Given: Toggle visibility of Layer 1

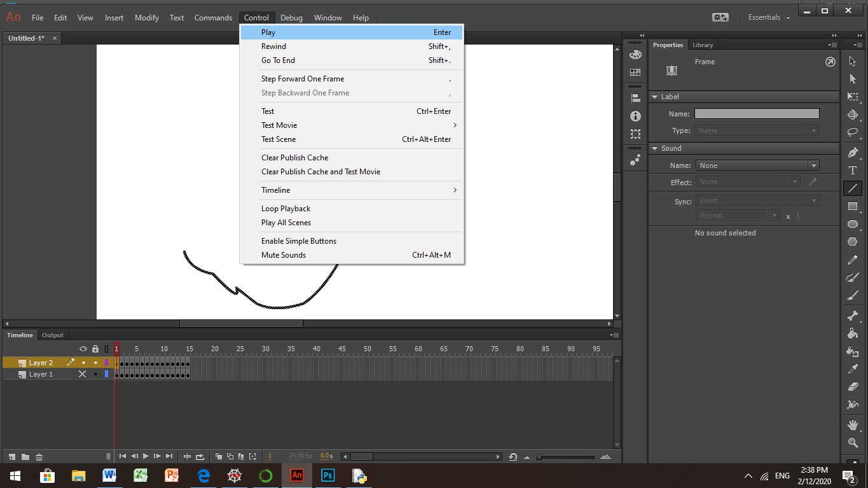Looking at the screenshot, I should tap(82, 374).
